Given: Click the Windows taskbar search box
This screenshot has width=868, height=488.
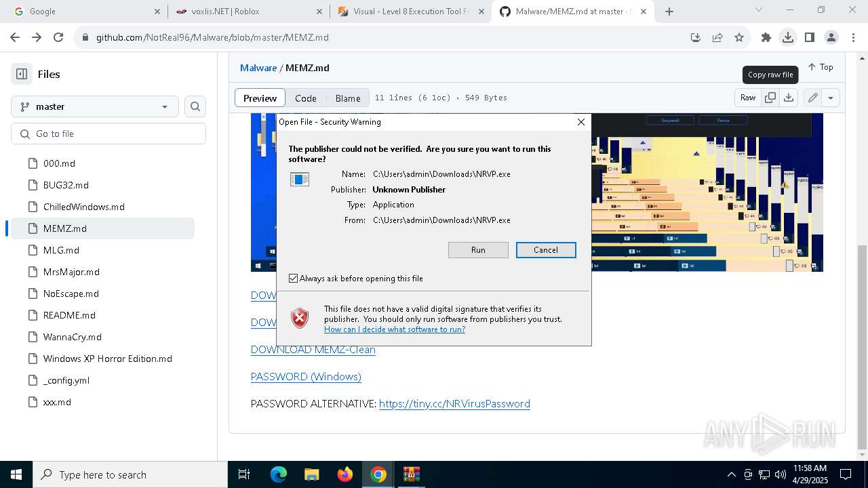Looking at the screenshot, I should (x=130, y=474).
